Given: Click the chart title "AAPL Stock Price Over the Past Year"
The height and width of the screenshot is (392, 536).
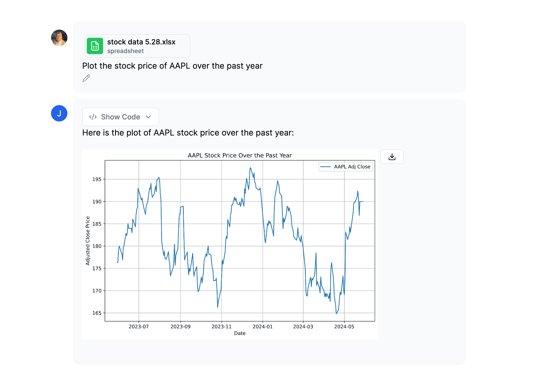Looking at the screenshot, I should pyautogui.click(x=240, y=155).
